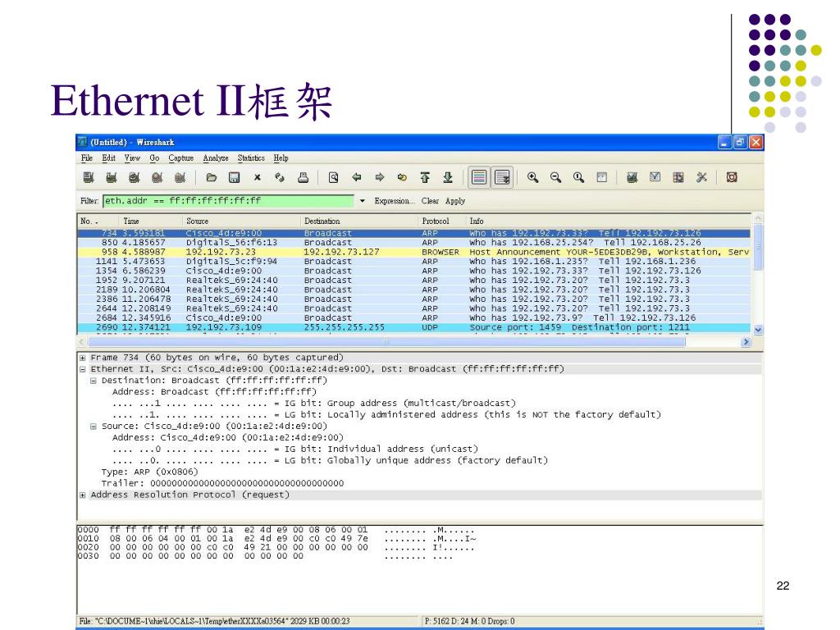Click horizontal scrollbar right arrow

746,342
